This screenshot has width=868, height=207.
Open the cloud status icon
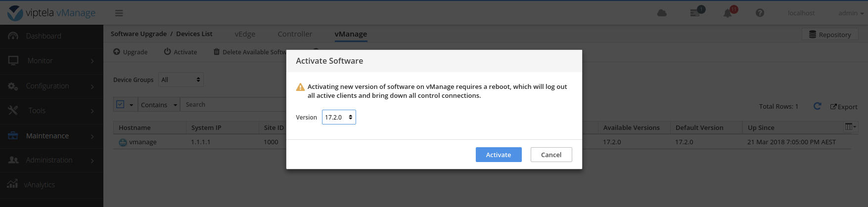(662, 13)
